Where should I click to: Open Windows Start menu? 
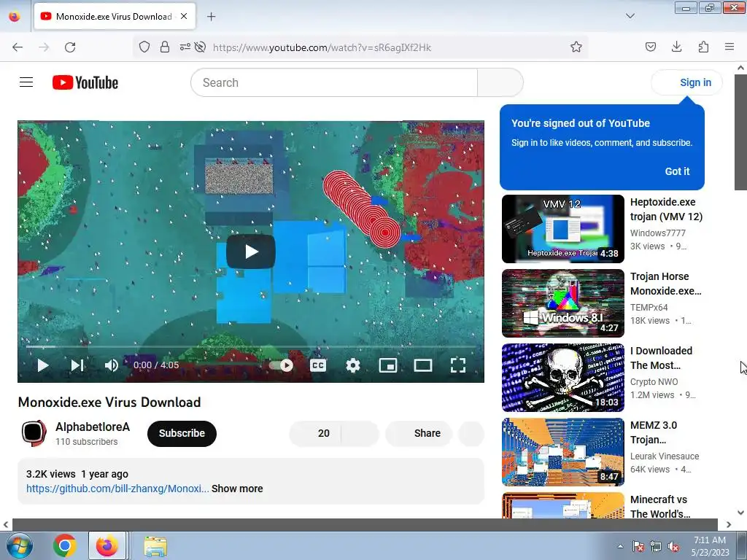click(19, 545)
